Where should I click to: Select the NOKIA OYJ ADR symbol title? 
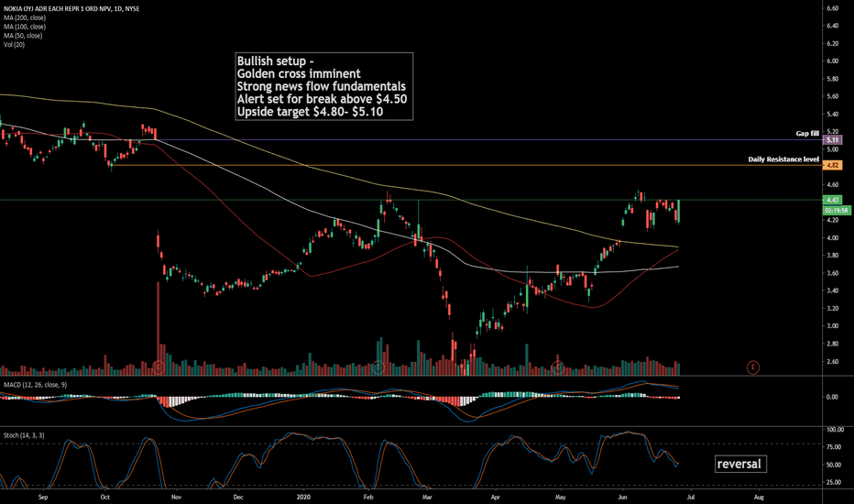coord(71,9)
